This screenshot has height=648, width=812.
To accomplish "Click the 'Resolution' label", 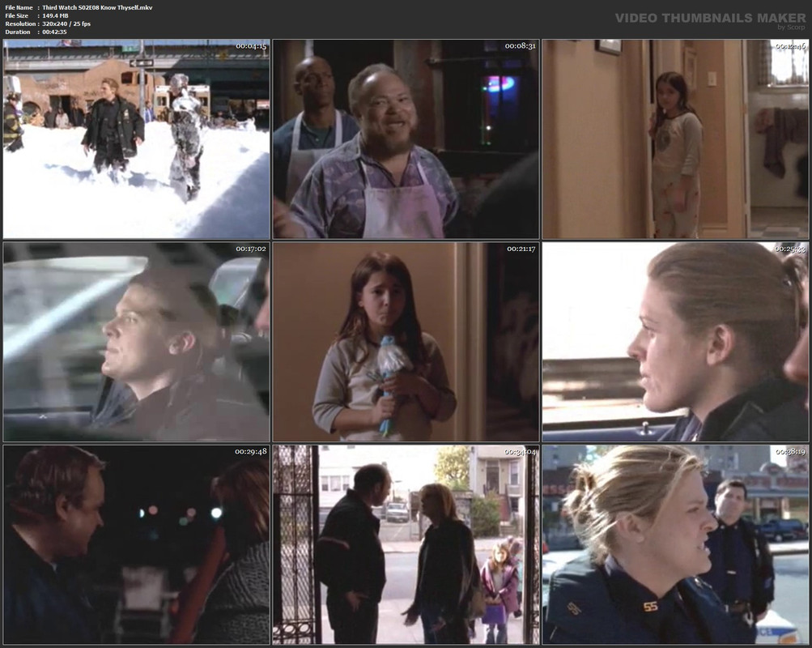I will [x=20, y=23].
